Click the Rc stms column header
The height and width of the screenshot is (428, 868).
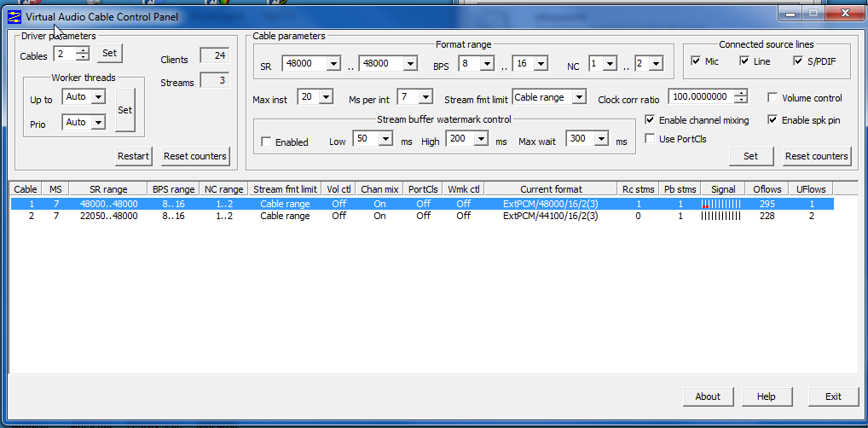click(x=639, y=189)
